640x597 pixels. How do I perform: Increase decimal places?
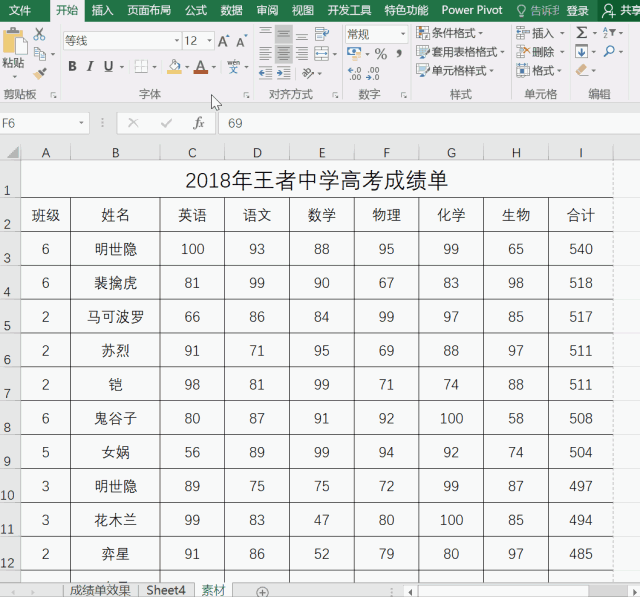point(354,73)
